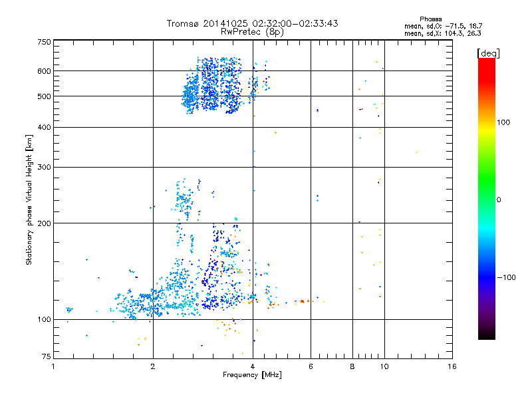Click the y-axis label '300'
532x399 pixels.
tap(44, 168)
